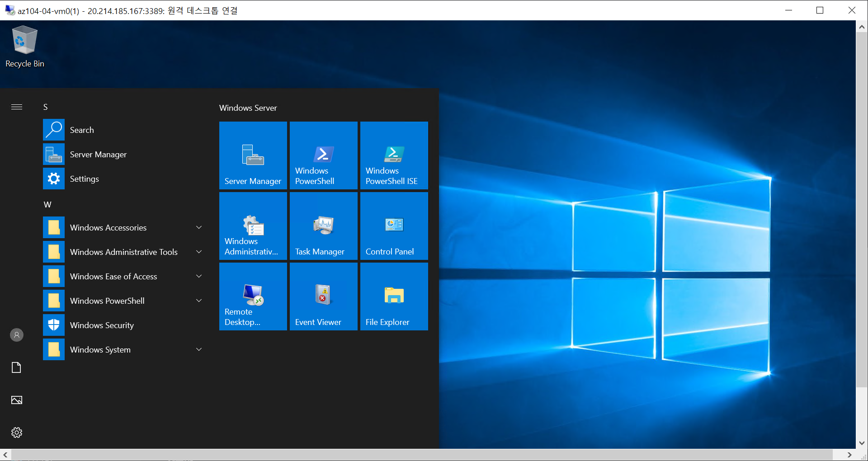Open the Control Panel tile
The height and width of the screenshot is (461, 868).
tap(394, 226)
